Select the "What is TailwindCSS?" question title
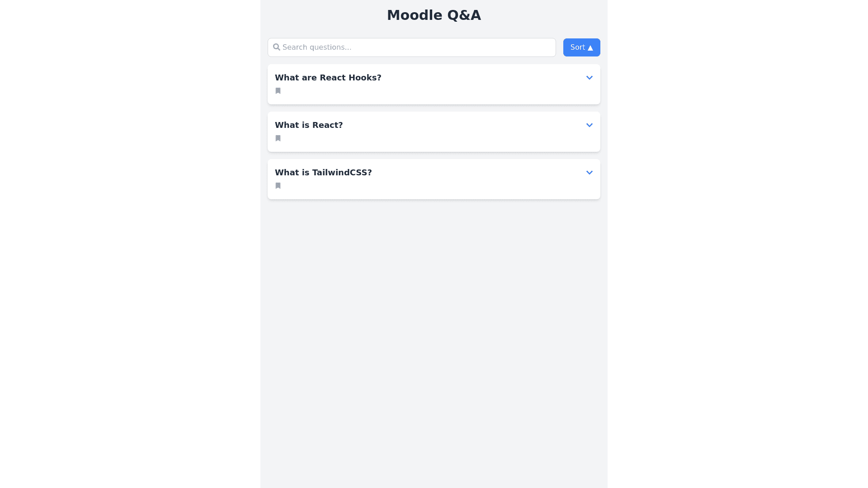Screen dimensions: 868x488 323,173
